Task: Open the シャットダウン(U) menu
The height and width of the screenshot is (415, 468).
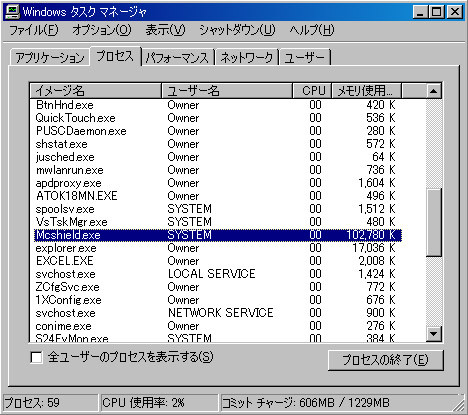Action: point(237,30)
